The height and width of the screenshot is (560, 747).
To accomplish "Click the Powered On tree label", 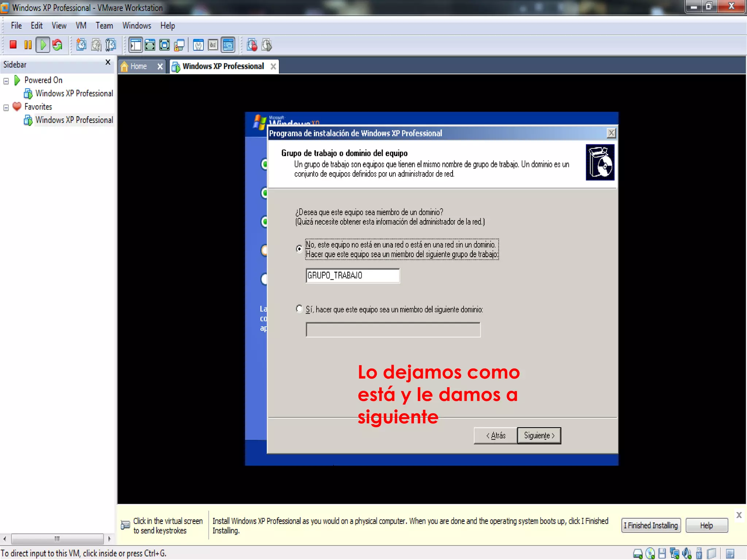I will [43, 80].
